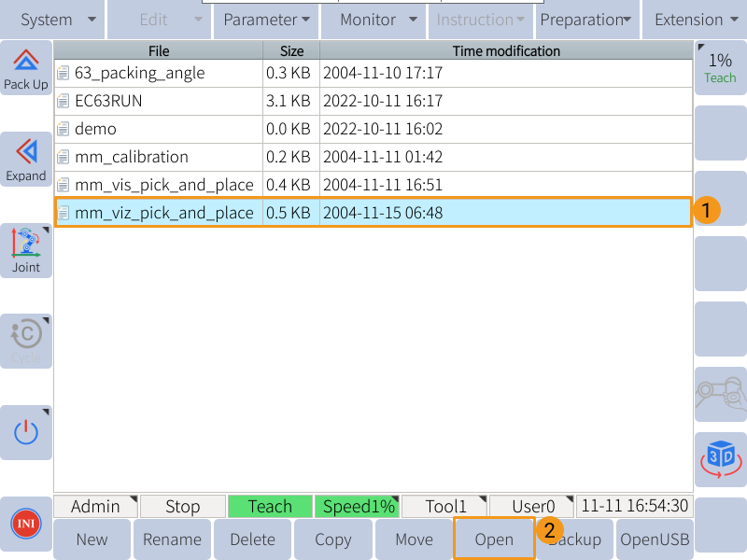The height and width of the screenshot is (560, 747).
Task: Click the 2004-11-15 06:48 timestamp
Action: [x=383, y=213]
